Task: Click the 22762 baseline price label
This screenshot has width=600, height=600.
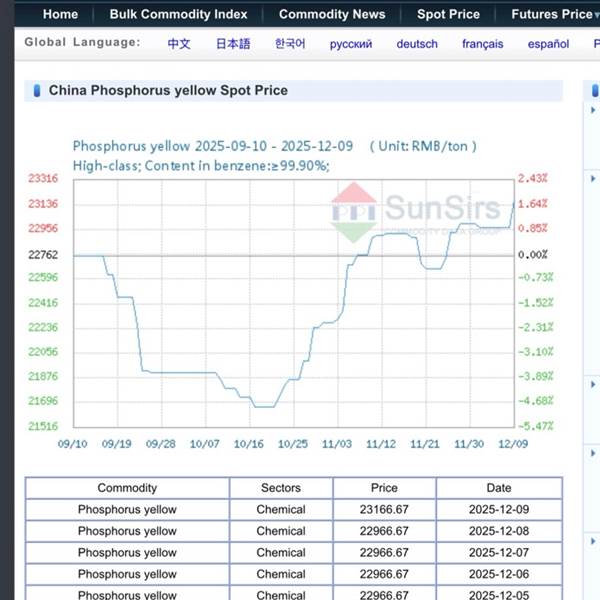Action: click(x=43, y=254)
